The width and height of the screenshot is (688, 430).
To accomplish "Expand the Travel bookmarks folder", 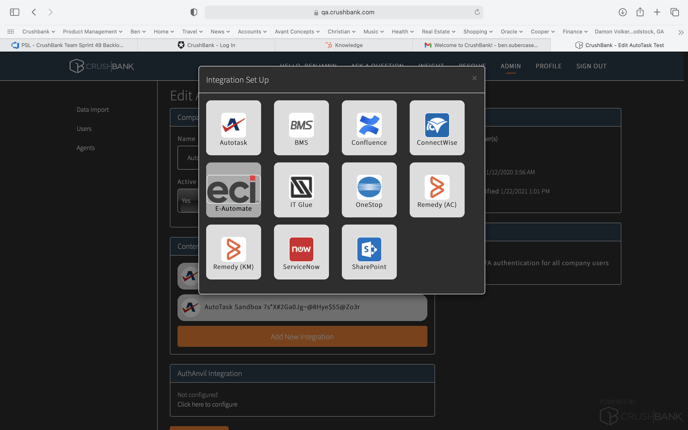I will coord(192,32).
